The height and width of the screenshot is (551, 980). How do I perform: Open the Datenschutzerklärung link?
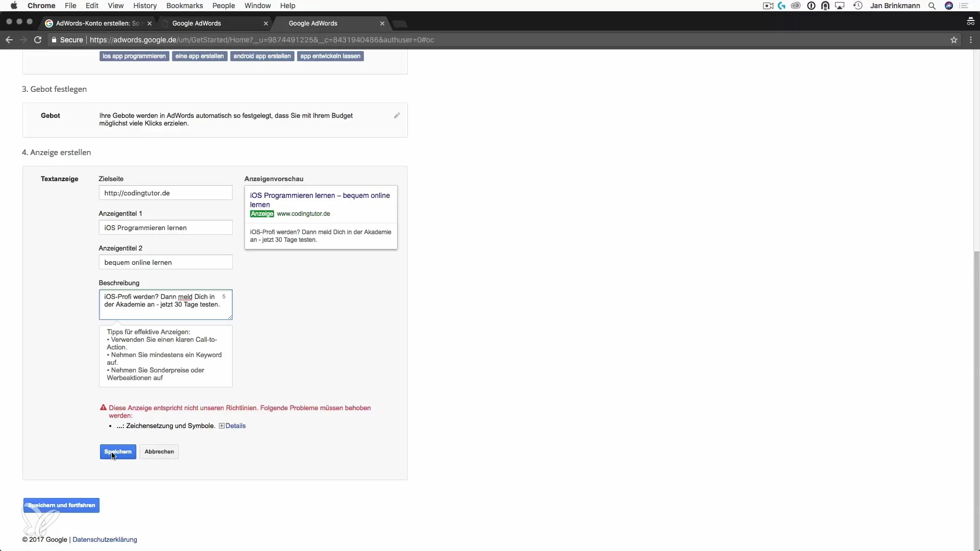click(x=105, y=540)
